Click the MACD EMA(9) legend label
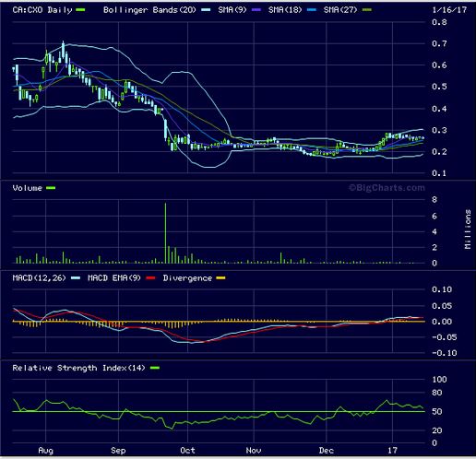 point(114,278)
